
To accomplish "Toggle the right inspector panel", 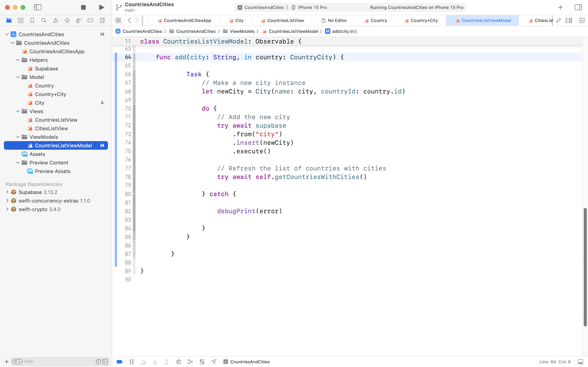I will (578, 7).
